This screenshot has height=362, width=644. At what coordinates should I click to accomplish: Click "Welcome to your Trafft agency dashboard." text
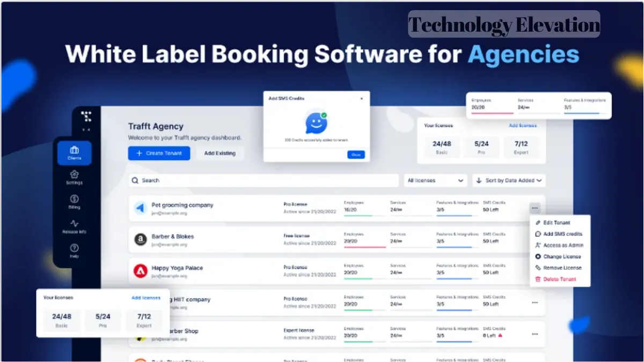(x=185, y=138)
